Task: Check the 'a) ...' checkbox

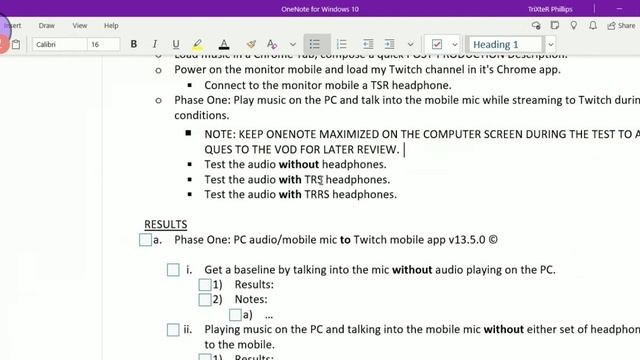Action: pyautogui.click(x=235, y=315)
